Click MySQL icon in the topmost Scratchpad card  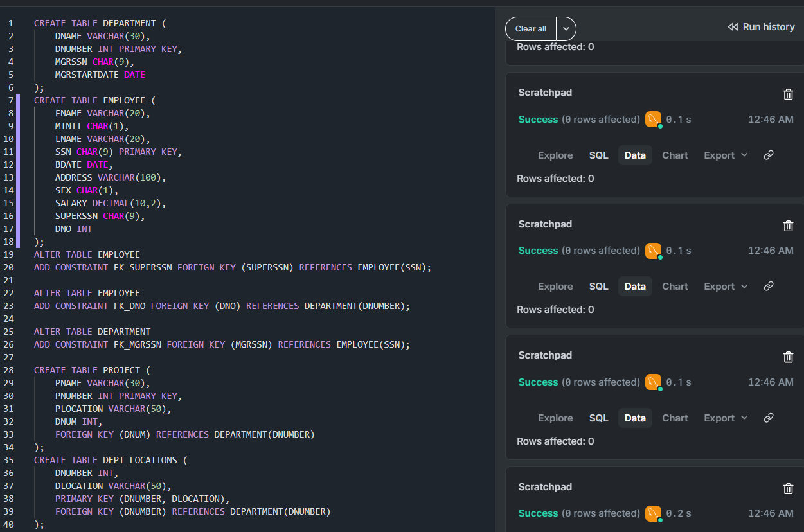point(653,120)
